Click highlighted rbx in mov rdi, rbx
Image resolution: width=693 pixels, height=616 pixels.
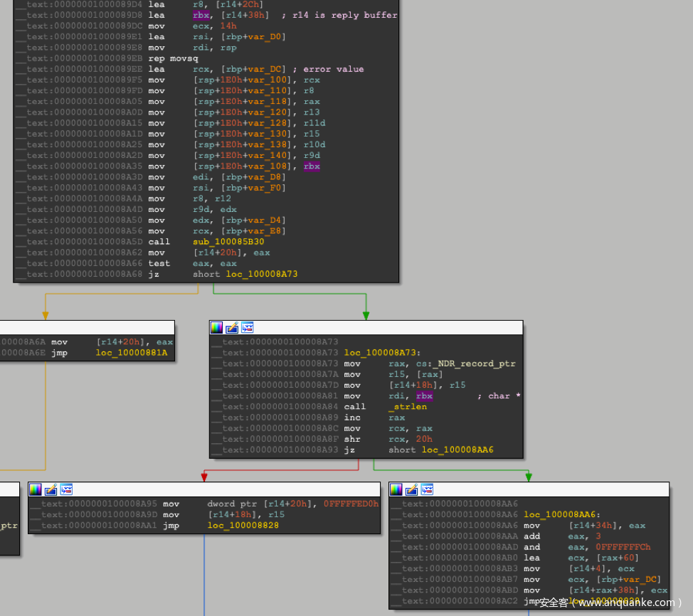point(425,396)
